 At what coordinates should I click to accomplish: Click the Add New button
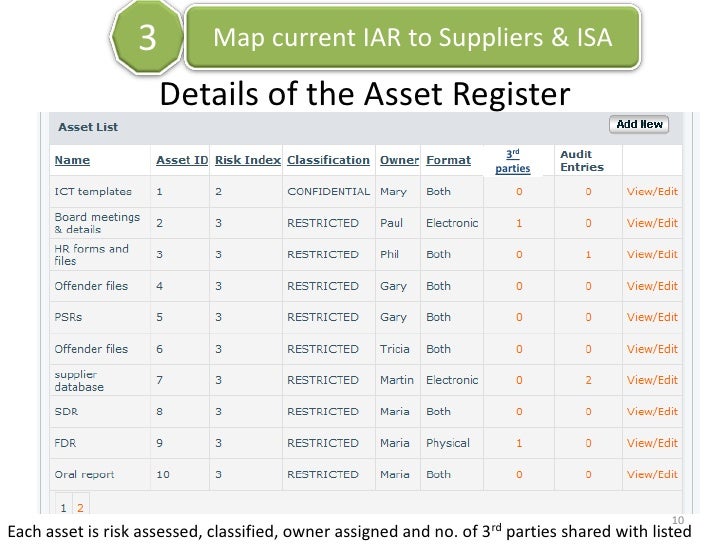[x=639, y=125]
